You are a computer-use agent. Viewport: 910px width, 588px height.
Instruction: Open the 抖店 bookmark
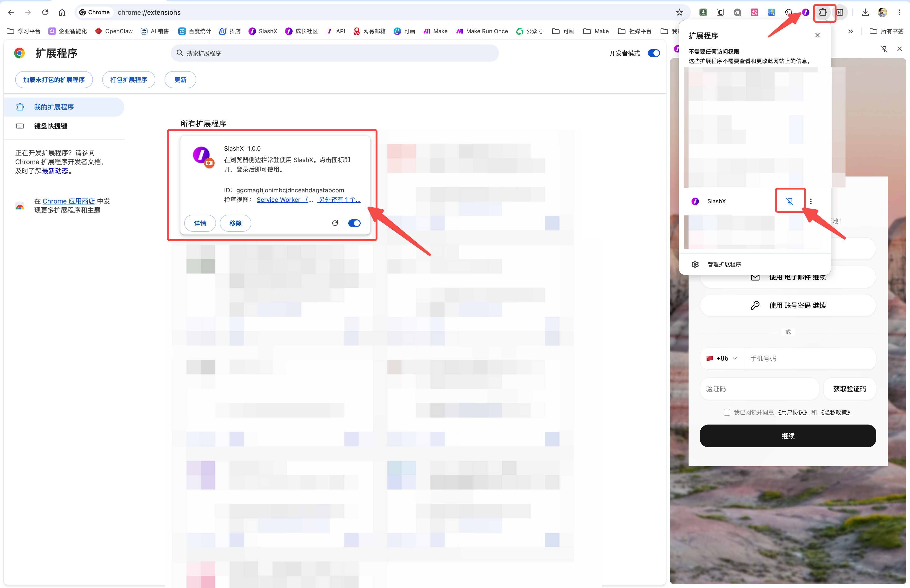click(x=230, y=31)
